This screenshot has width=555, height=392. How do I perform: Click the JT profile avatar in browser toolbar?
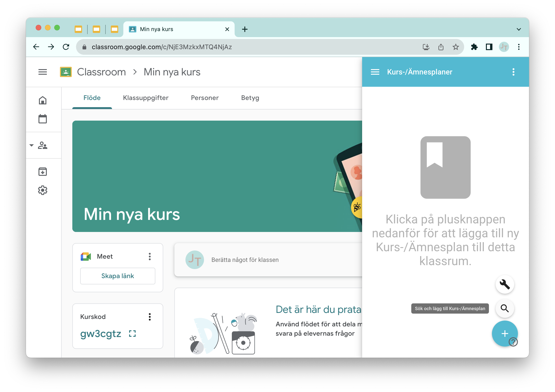click(504, 47)
